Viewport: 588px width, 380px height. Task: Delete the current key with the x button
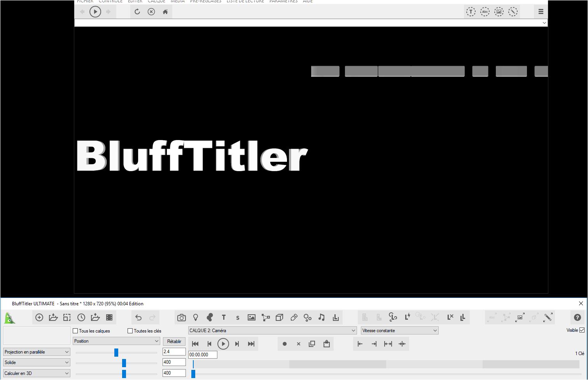coord(298,344)
